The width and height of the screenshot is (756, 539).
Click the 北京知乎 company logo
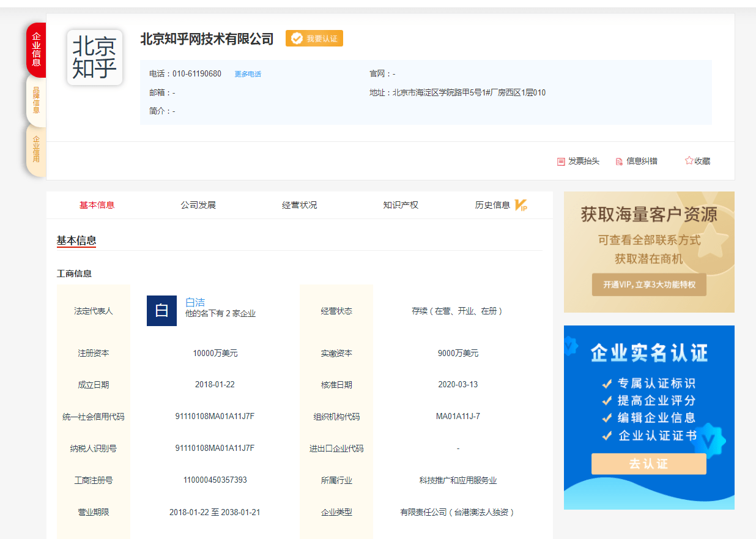click(x=95, y=58)
